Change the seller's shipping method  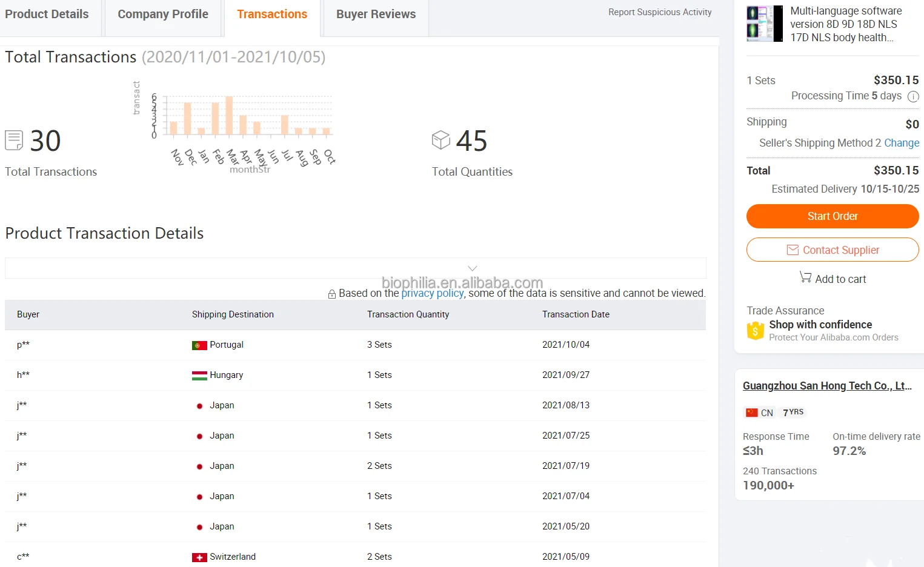[x=901, y=143]
